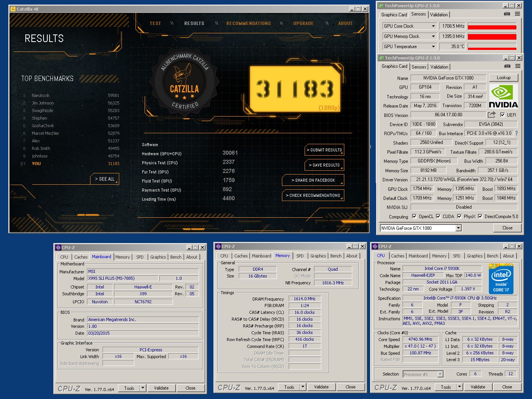Click Validate in CPU-Z Mainboard window

(161, 388)
